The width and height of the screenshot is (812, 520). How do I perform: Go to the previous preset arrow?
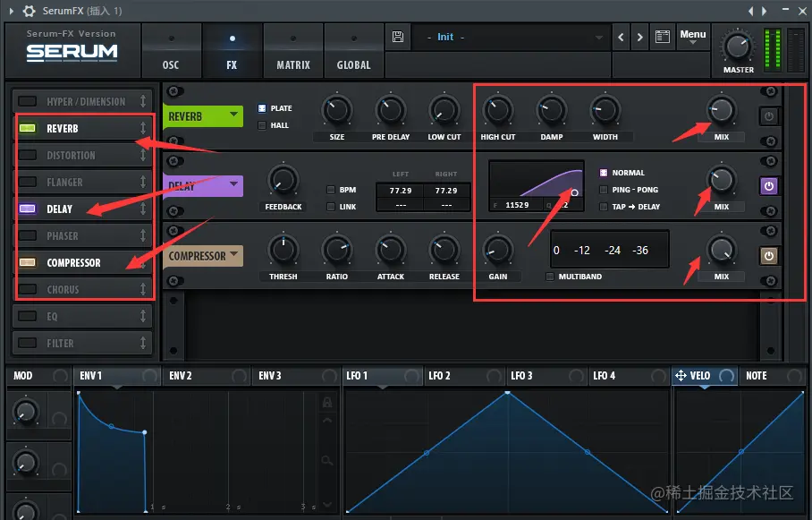pyautogui.click(x=621, y=38)
